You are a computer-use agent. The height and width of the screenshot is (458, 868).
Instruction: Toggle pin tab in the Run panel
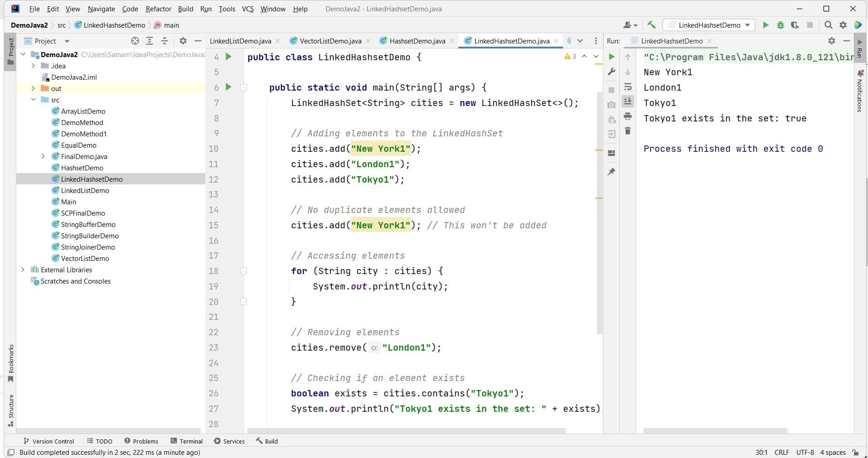pyautogui.click(x=611, y=172)
